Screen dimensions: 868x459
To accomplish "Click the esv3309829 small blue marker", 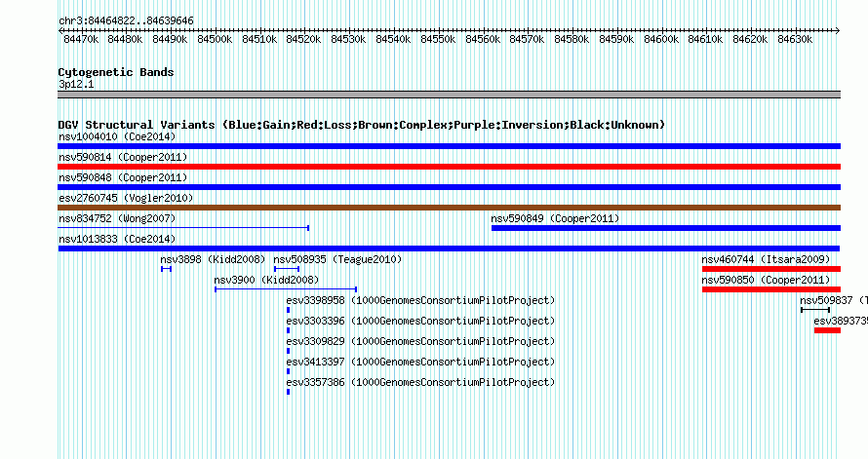I will coord(289,351).
